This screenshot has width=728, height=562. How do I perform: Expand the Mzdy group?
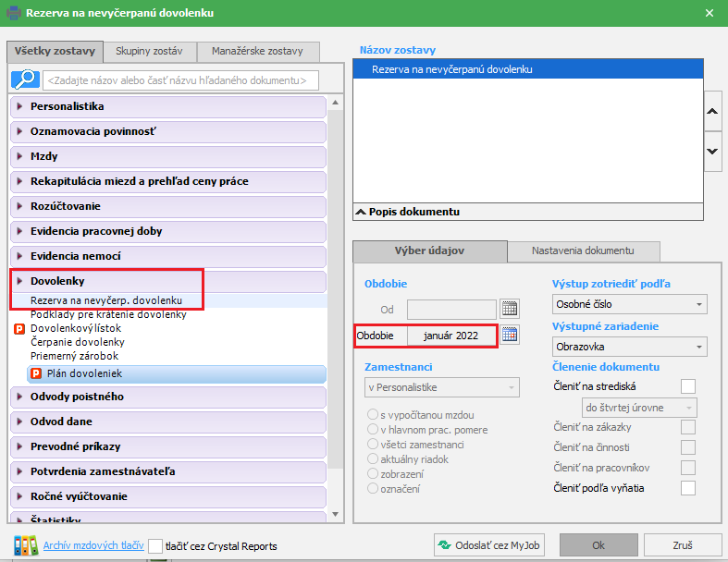pyautogui.click(x=168, y=157)
